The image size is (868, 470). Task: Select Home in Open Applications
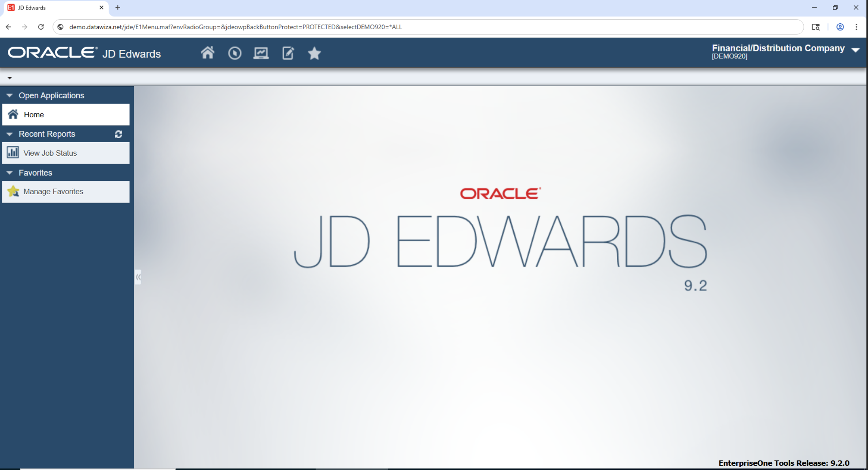66,115
